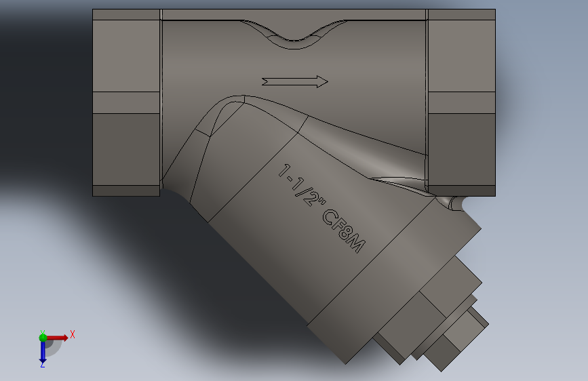The image size is (588, 381).
Task: Select the embossed text 1-1/2" CF8M
Action: pyautogui.click(x=321, y=209)
